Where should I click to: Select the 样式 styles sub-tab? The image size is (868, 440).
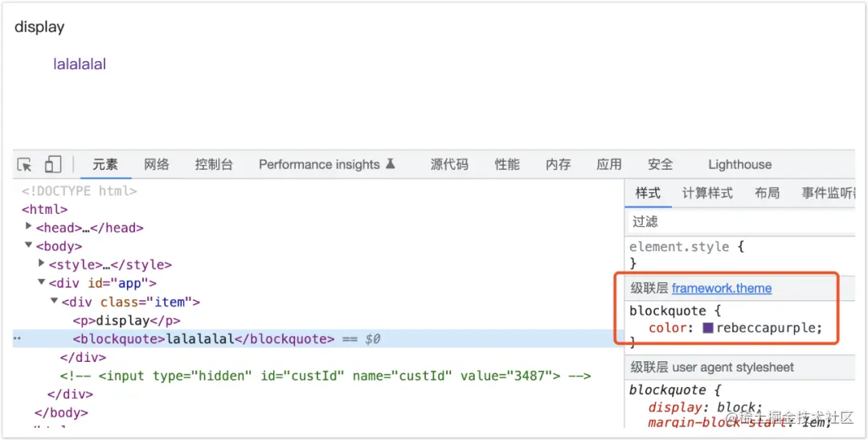click(x=648, y=193)
